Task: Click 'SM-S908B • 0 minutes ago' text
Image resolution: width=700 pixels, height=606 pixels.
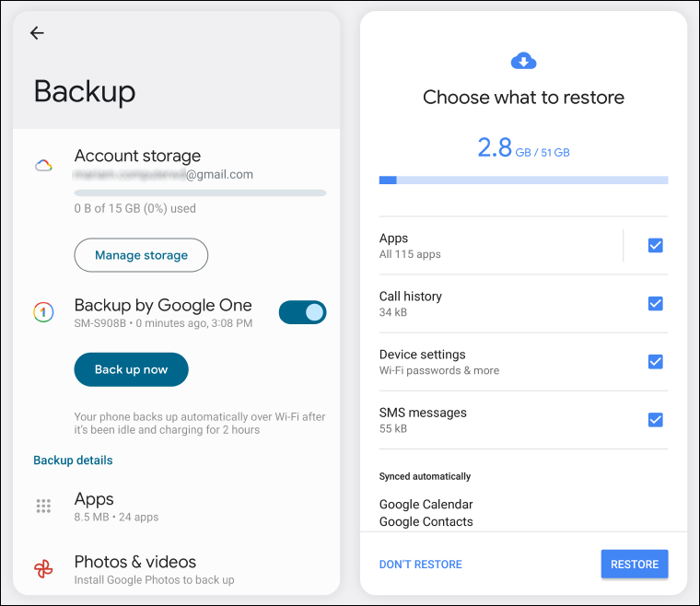Action: pos(163,323)
